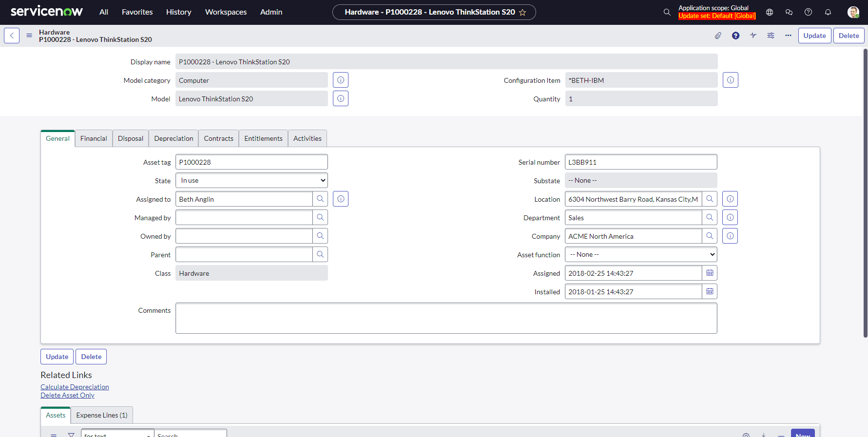Image resolution: width=868 pixels, height=437 pixels.
Task: Switch to the Disposal tab
Action: (x=131, y=138)
